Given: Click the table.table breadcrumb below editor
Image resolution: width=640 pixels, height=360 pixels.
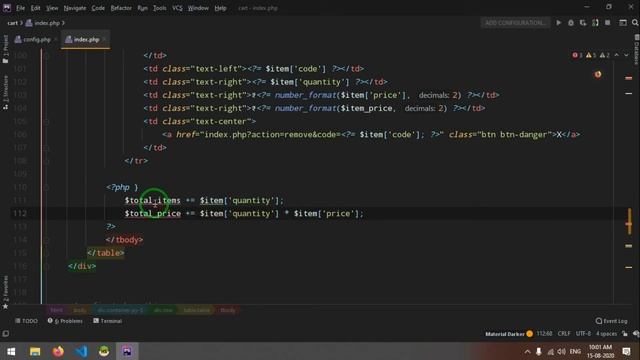Looking at the screenshot, I should [196, 310].
